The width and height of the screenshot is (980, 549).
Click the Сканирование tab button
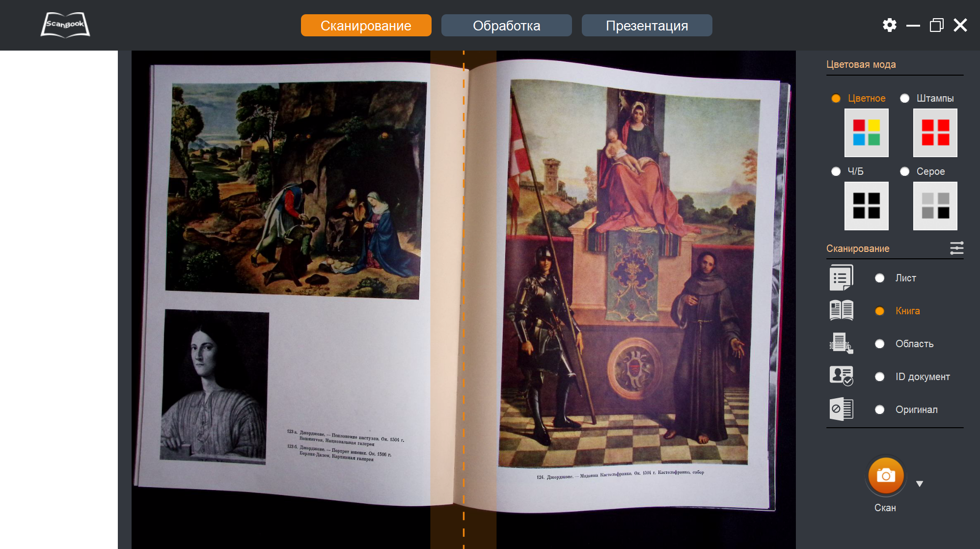pyautogui.click(x=366, y=26)
